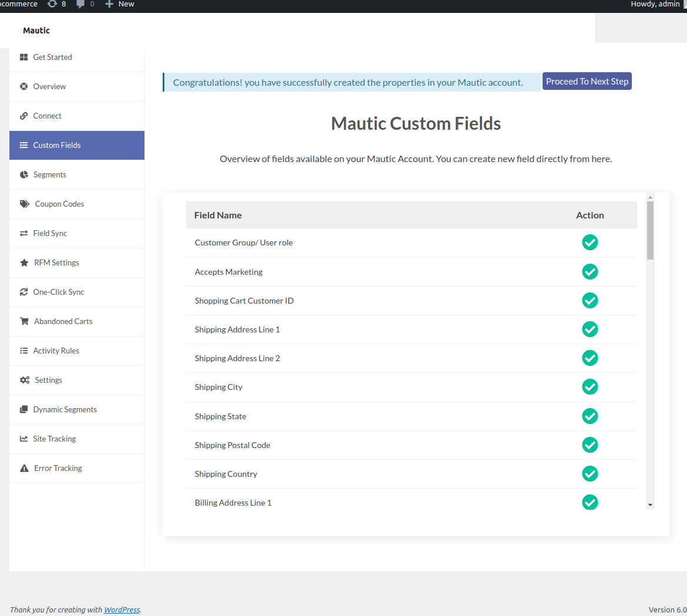Click the fields table scroll-up arrow
687x616 pixels.
pos(650,197)
